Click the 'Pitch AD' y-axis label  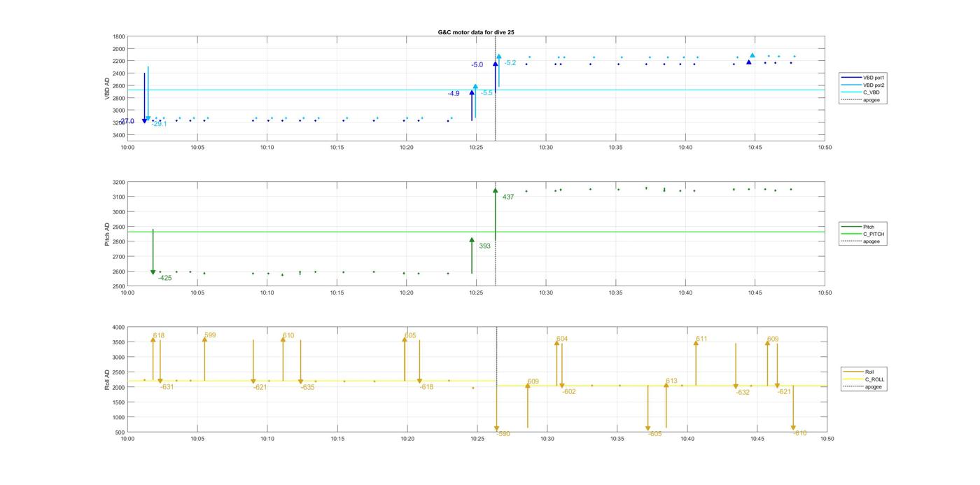point(107,234)
